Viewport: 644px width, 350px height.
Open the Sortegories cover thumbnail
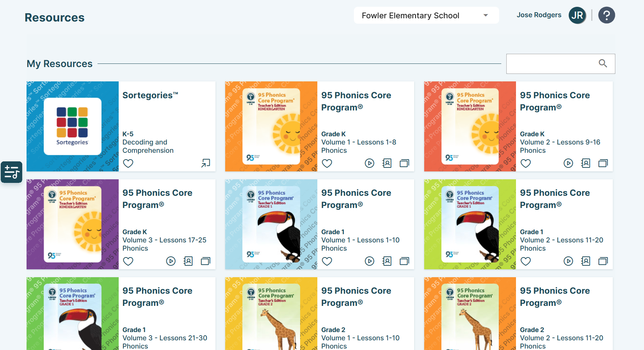click(72, 126)
